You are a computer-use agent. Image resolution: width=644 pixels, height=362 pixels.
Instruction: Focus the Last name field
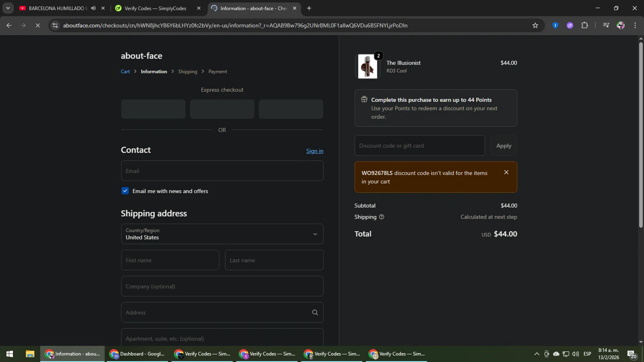pos(274,260)
